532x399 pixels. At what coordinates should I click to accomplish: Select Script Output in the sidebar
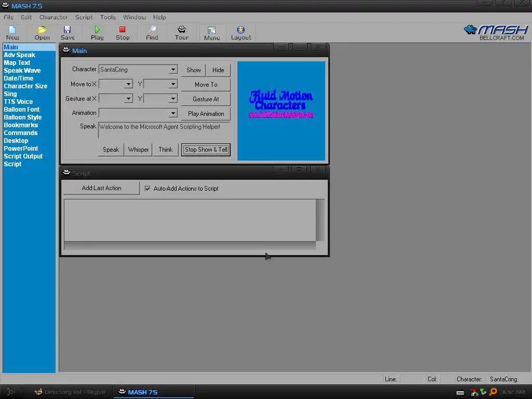click(x=23, y=156)
